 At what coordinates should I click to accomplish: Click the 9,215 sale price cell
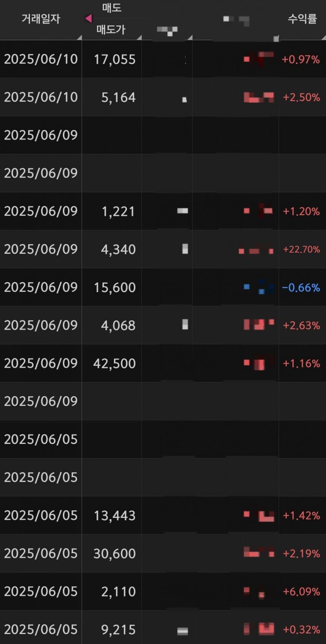(x=118, y=629)
